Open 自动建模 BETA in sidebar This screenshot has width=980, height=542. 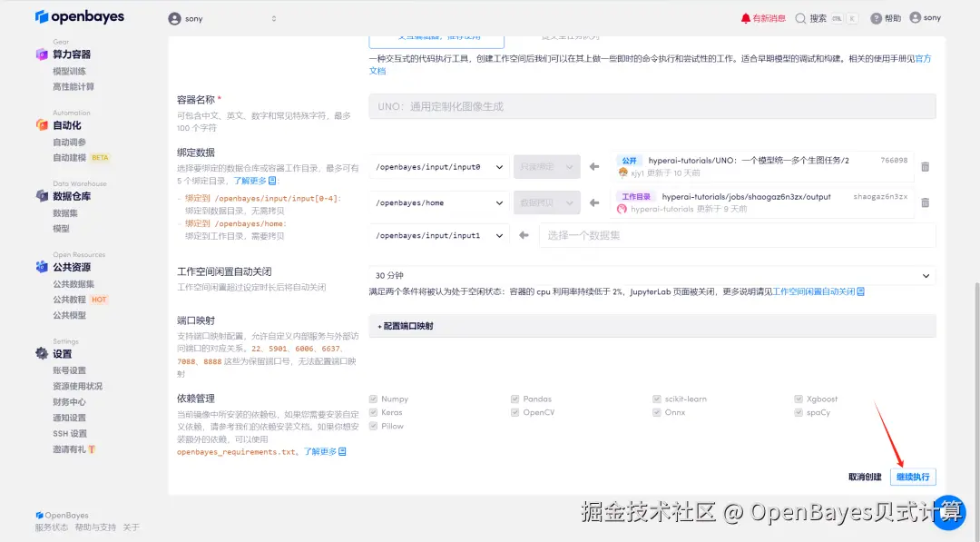tap(81, 158)
